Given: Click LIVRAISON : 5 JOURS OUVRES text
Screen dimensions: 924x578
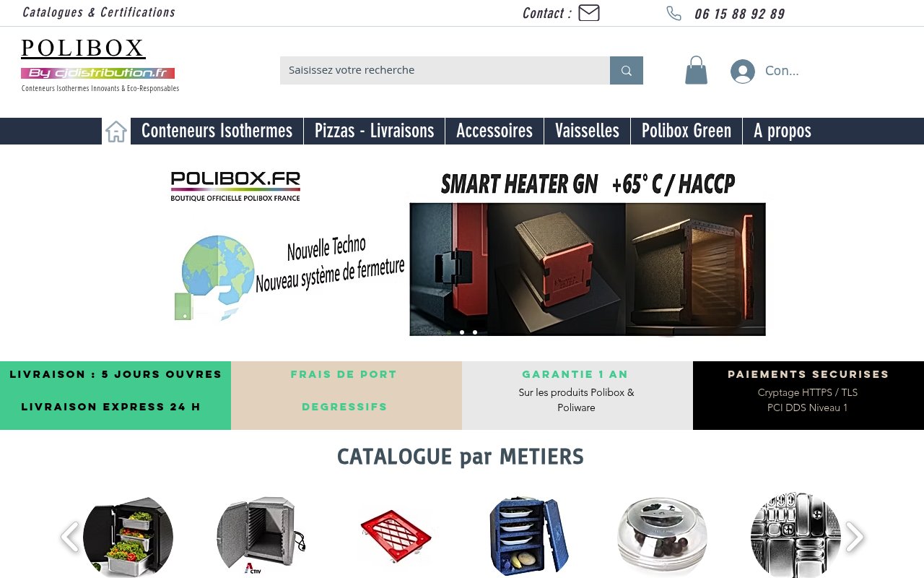Looking at the screenshot, I should click(115, 374).
